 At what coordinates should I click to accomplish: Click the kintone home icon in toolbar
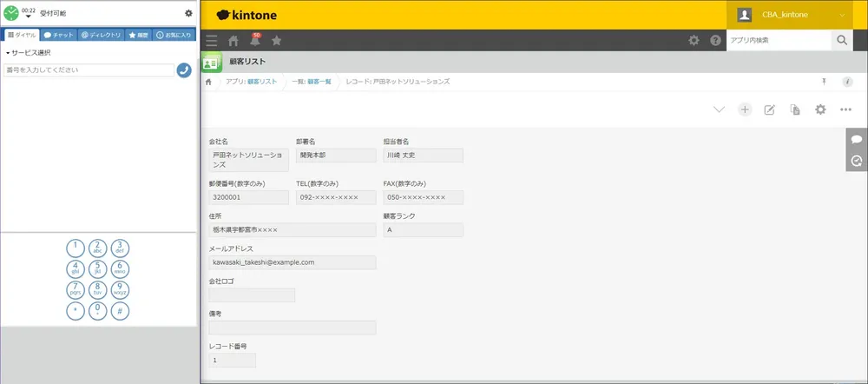(x=233, y=40)
